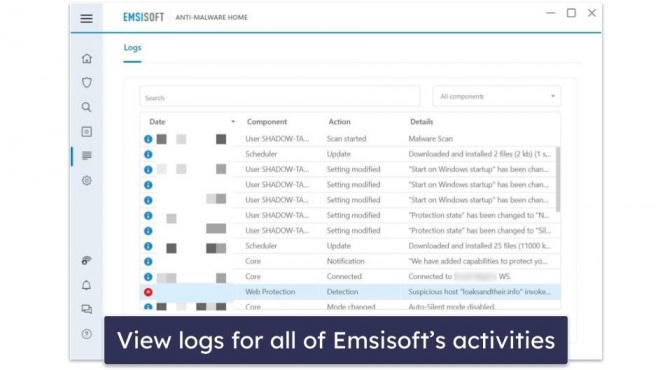Go to the Home overview icon
Screen dimensions: 672x370
click(87, 58)
